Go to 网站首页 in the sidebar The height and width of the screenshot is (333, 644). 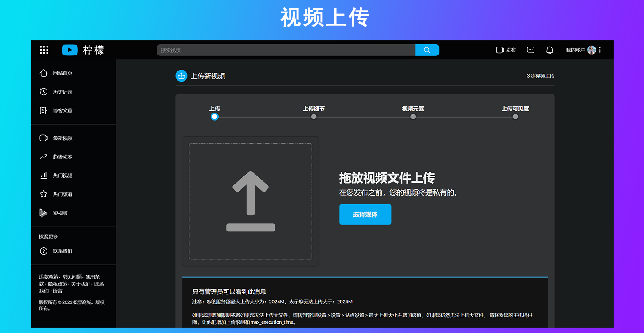click(x=62, y=73)
